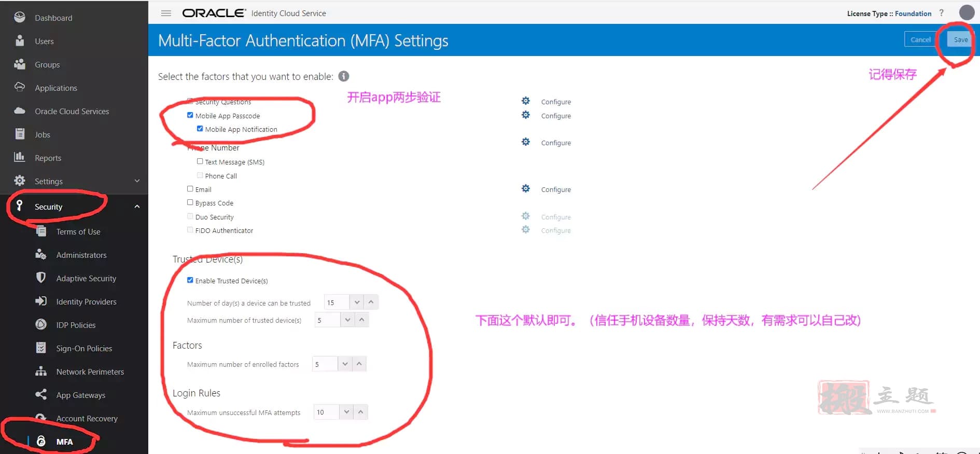This screenshot has height=454, width=980.
Task: Toggle the Mobile App Notification checkbox
Action: (x=200, y=129)
